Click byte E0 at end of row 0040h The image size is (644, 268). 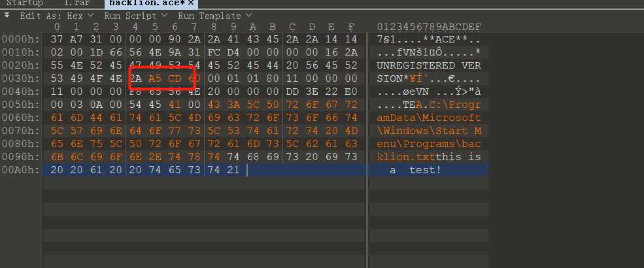(351, 92)
